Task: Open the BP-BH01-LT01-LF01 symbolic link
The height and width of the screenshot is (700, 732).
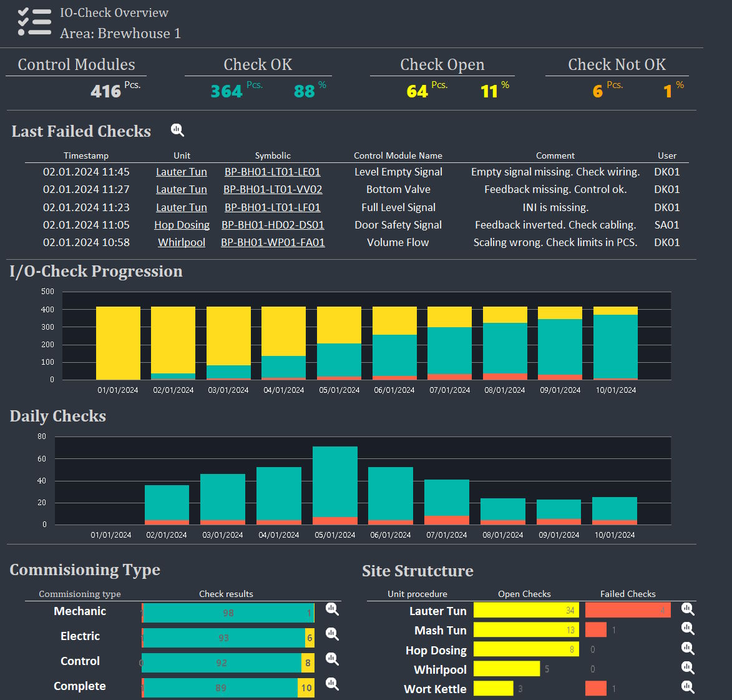Action: click(273, 207)
